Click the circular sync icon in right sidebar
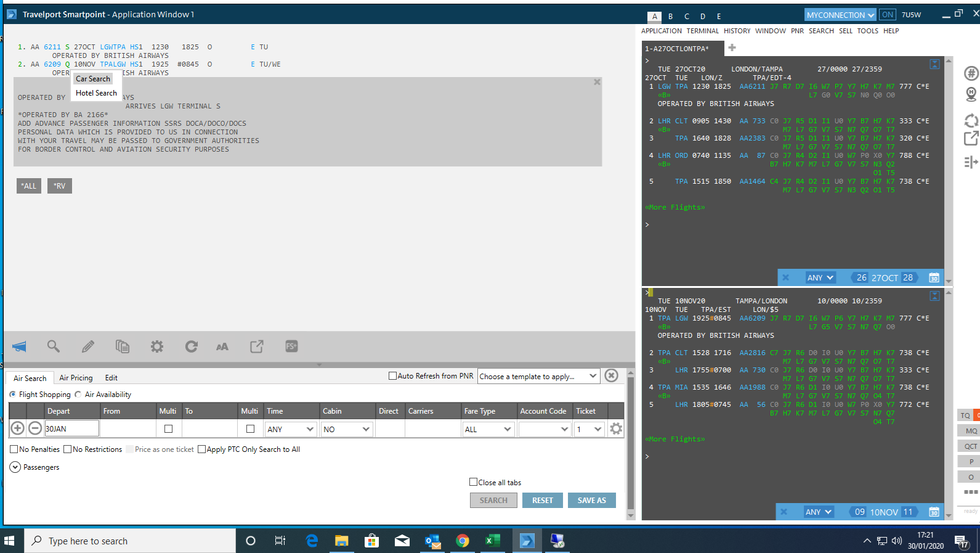This screenshot has height=553, width=980. [x=971, y=120]
